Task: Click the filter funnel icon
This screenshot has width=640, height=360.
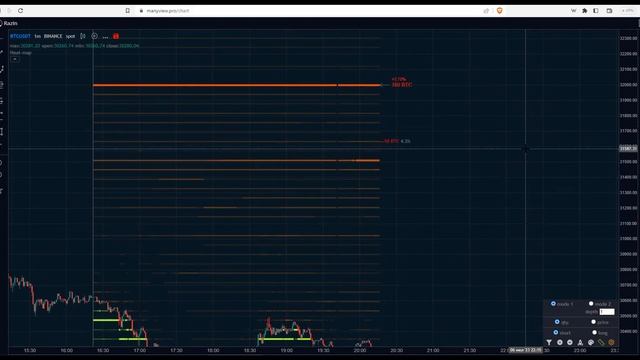Action: coord(549,342)
